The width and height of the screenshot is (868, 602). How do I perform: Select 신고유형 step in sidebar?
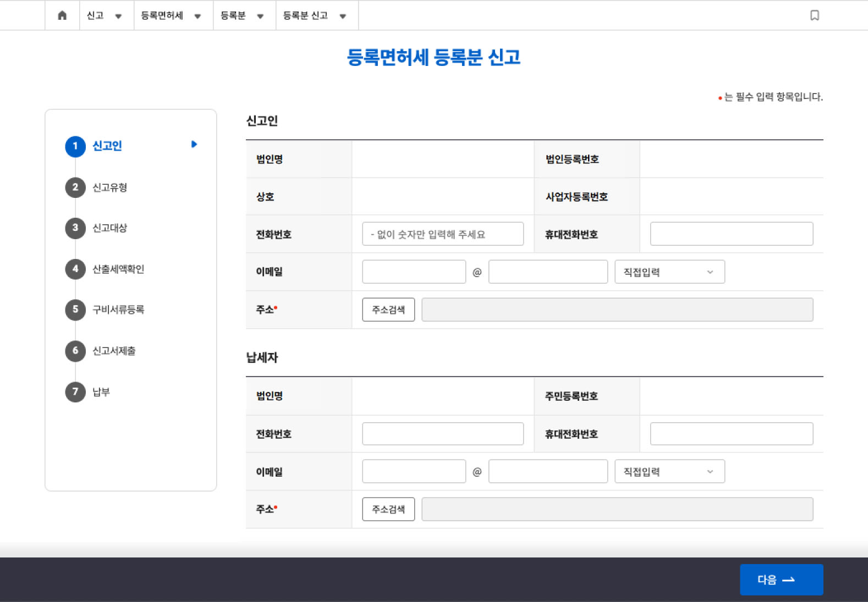109,187
